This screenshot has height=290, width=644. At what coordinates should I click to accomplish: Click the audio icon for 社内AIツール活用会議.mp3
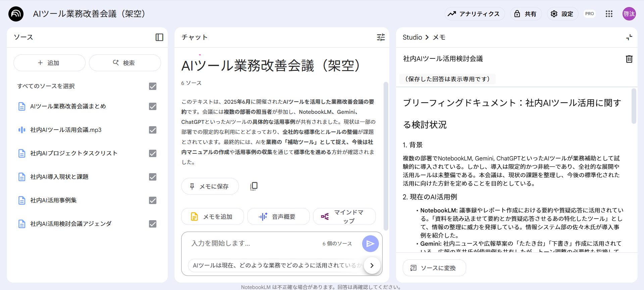pos(22,130)
